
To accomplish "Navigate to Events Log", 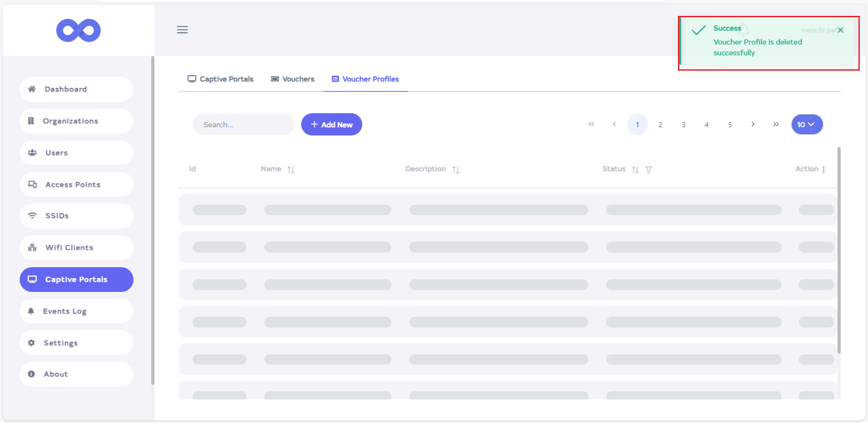I will point(76,311).
